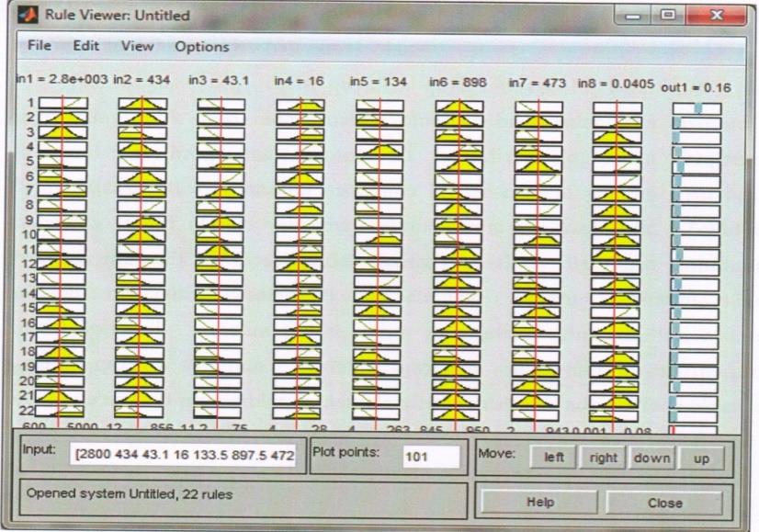The height and width of the screenshot is (532, 759).
Task: Open the File menu
Action: 40,46
